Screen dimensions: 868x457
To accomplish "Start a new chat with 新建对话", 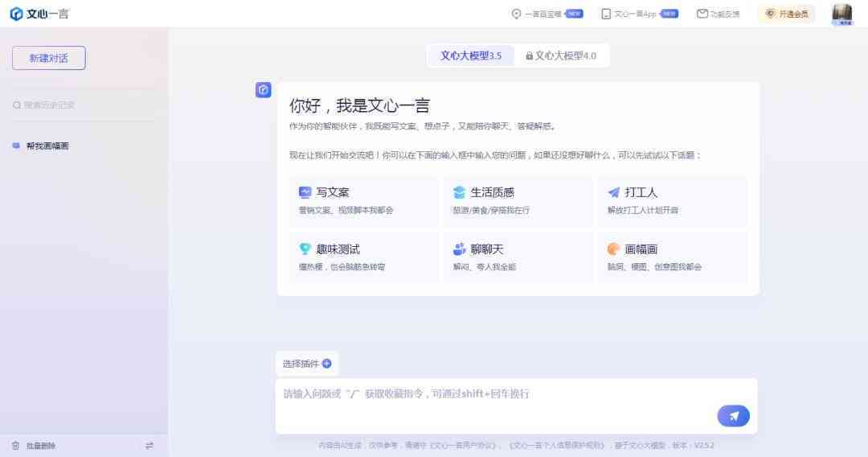I will point(49,58).
